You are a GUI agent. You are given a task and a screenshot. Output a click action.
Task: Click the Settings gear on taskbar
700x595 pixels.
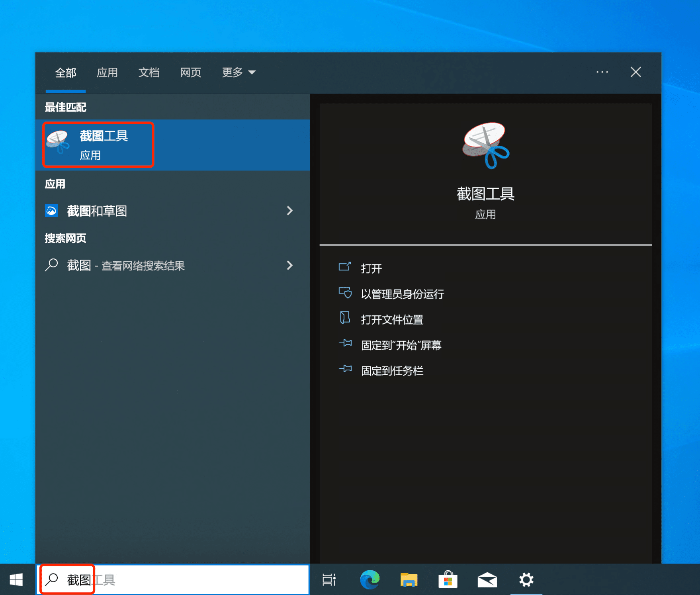pos(526,579)
